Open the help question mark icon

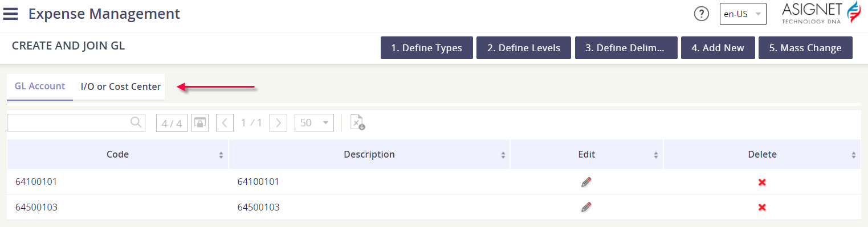click(x=702, y=14)
